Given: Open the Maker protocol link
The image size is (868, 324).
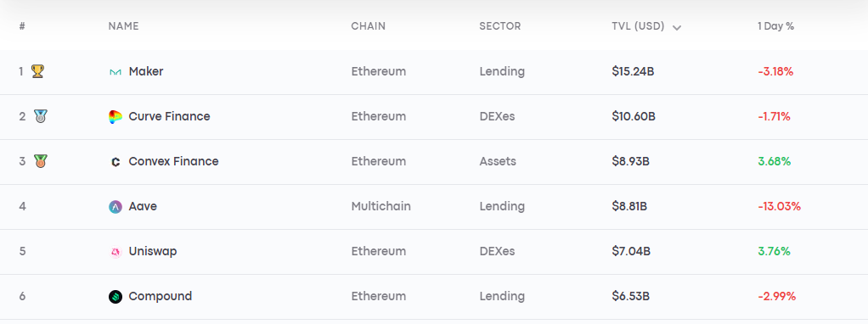Looking at the screenshot, I should [146, 72].
